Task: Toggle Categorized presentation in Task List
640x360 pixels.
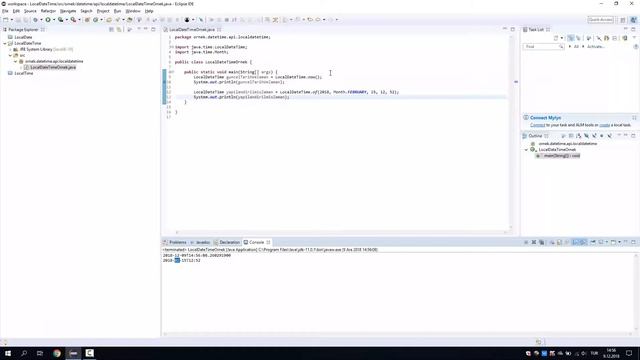Action: point(571,38)
